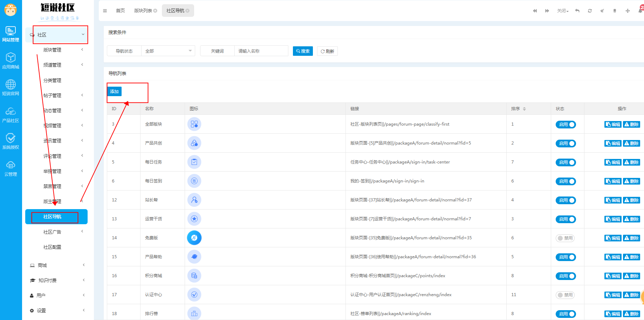This screenshot has height=320, width=644.
Task: Click the 产品共创 row icon
Action: pyautogui.click(x=194, y=143)
